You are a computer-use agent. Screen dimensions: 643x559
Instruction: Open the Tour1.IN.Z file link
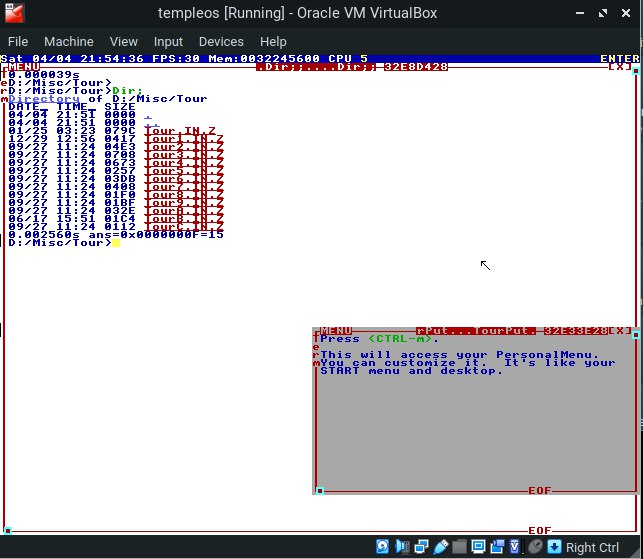point(184,139)
